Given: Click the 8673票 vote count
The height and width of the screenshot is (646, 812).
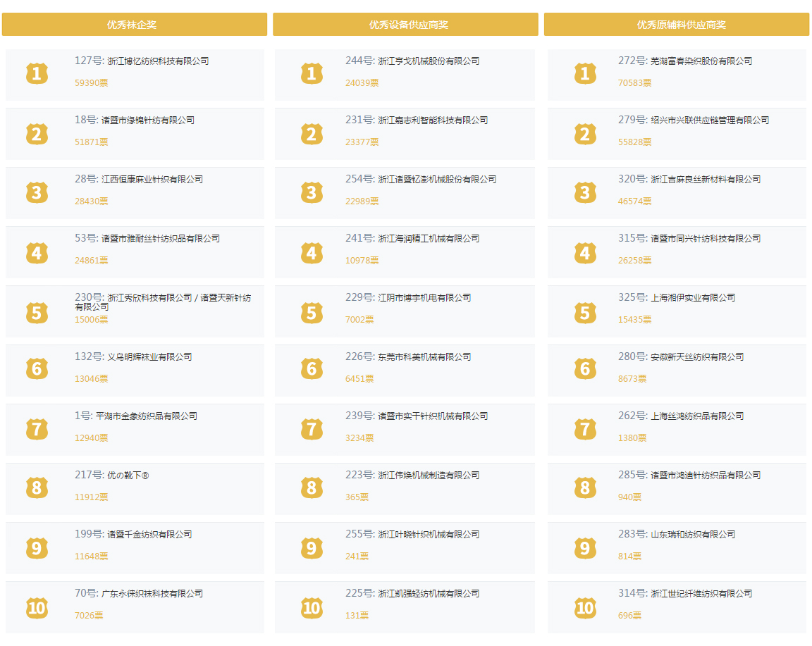Looking at the screenshot, I should (632, 379).
